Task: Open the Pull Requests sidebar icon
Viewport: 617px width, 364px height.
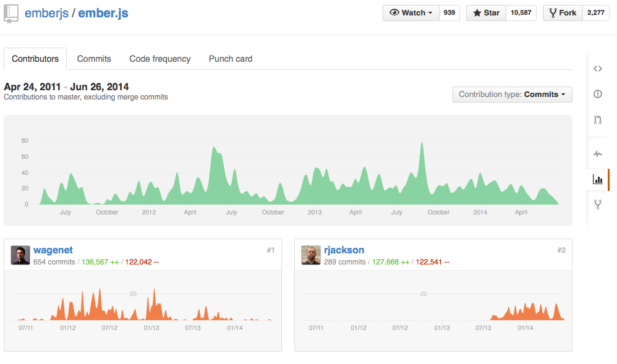Action: point(598,120)
